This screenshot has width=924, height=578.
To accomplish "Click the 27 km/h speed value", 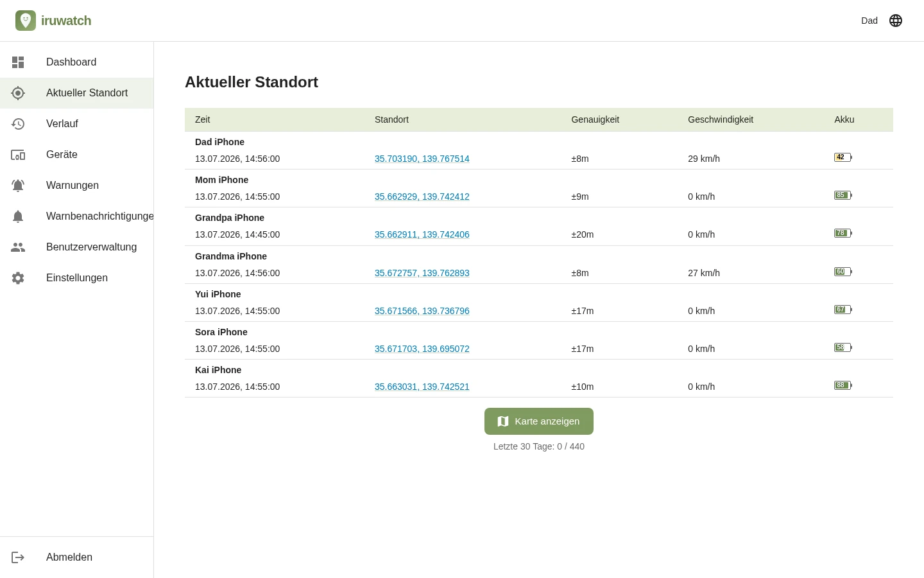I will pos(704,273).
